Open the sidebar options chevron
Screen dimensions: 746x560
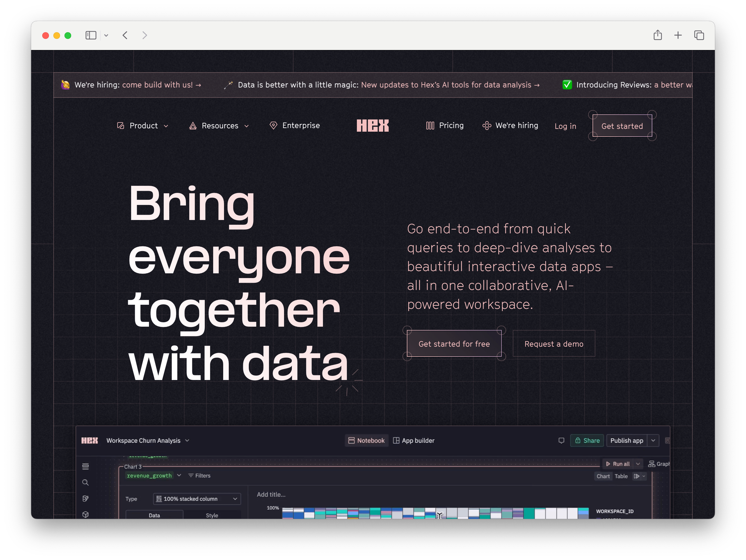click(106, 35)
